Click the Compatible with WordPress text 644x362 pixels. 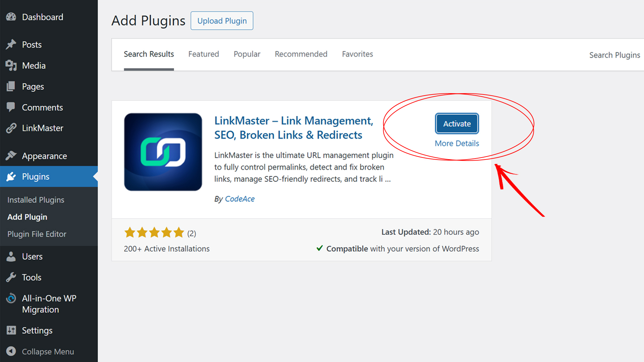click(x=402, y=249)
